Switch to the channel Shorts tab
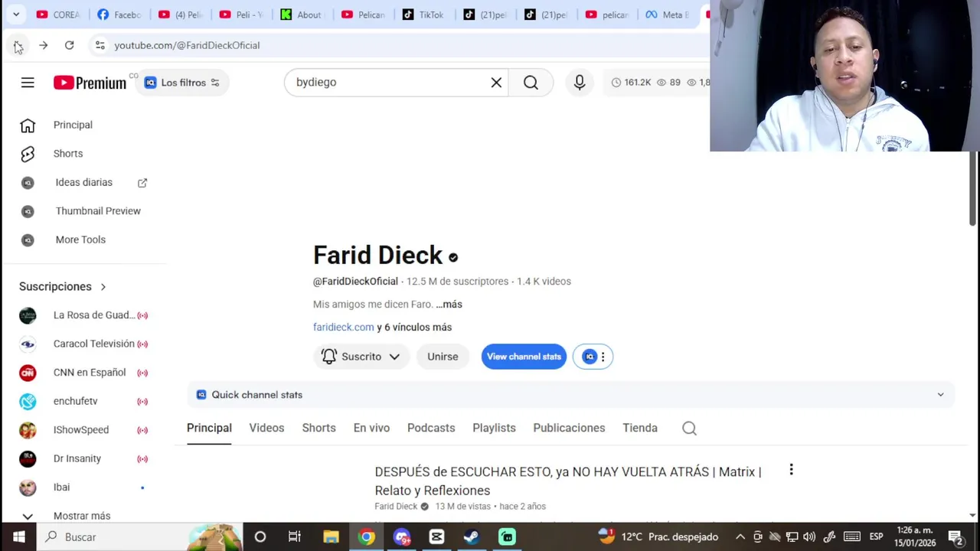 click(318, 428)
